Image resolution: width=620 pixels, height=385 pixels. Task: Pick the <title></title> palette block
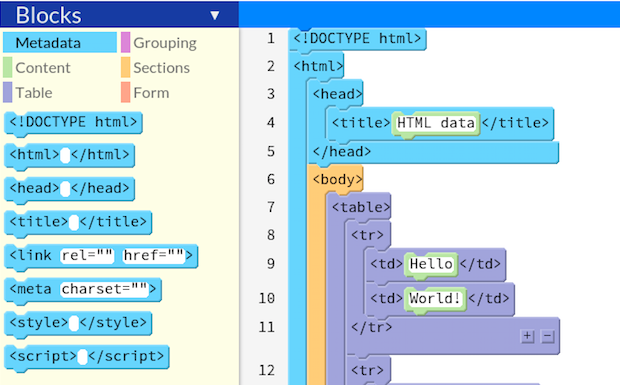click(78, 222)
